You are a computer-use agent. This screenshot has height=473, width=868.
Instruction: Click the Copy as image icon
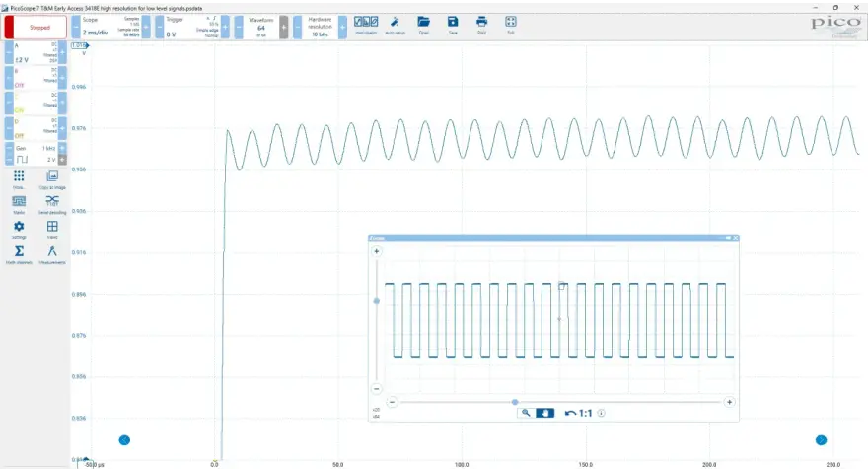click(x=52, y=178)
